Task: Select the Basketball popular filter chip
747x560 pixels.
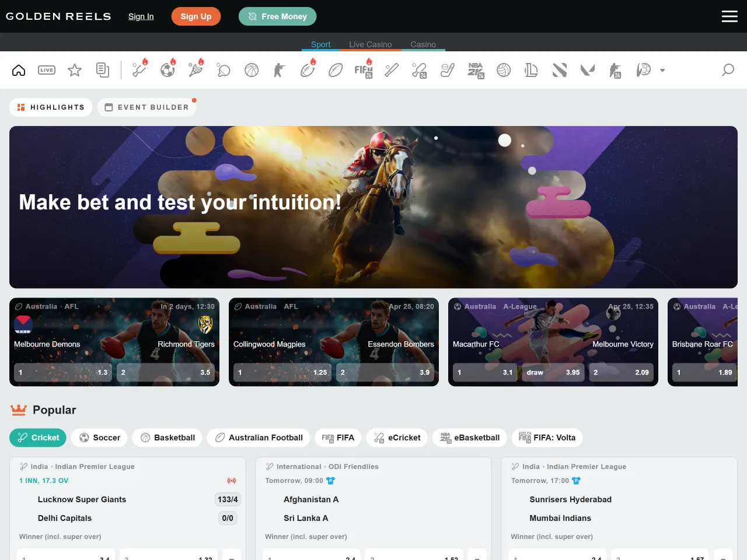Action: [x=167, y=438]
